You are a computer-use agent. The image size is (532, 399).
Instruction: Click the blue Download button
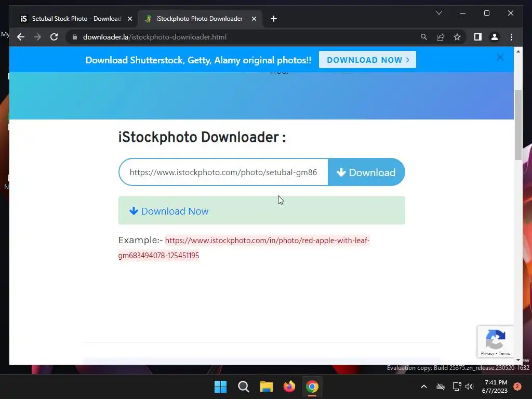click(x=366, y=172)
